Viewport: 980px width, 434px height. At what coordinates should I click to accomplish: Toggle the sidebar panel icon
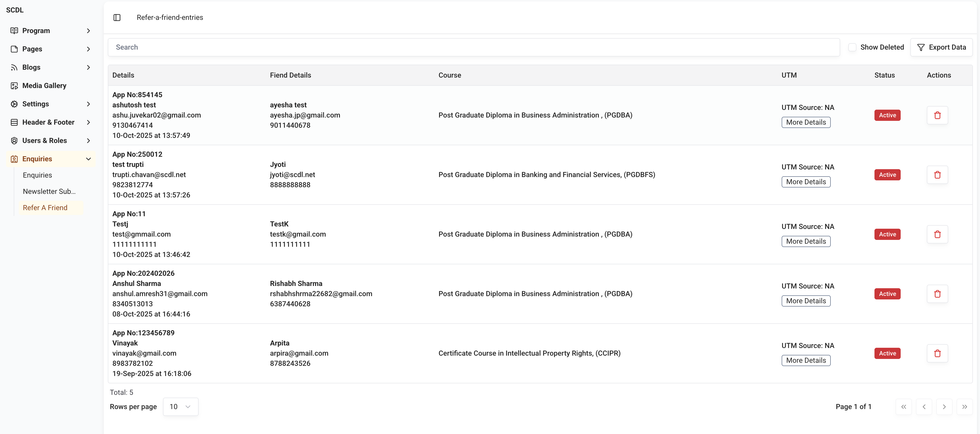117,18
